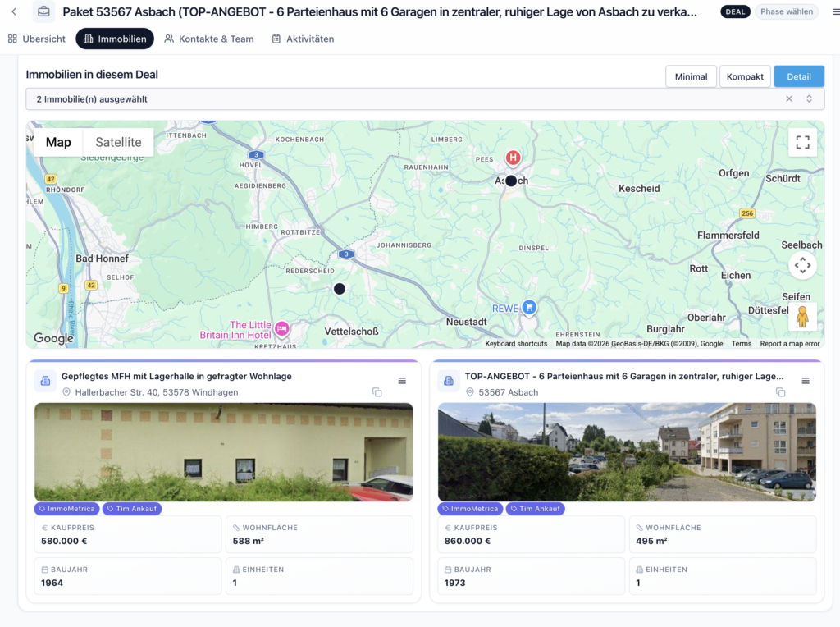This screenshot has height=627, width=840.
Task: Open the menu of the Gepflegtes MFH card
Action: point(402,381)
